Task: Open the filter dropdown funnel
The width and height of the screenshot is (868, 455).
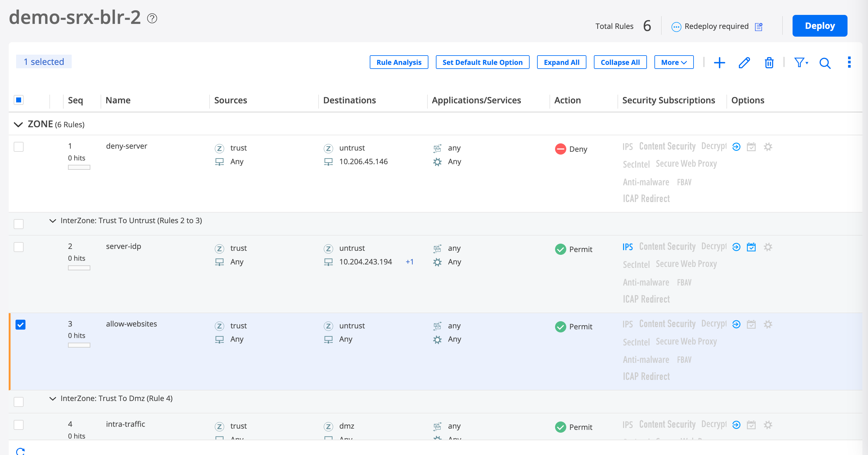Action: [x=801, y=63]
